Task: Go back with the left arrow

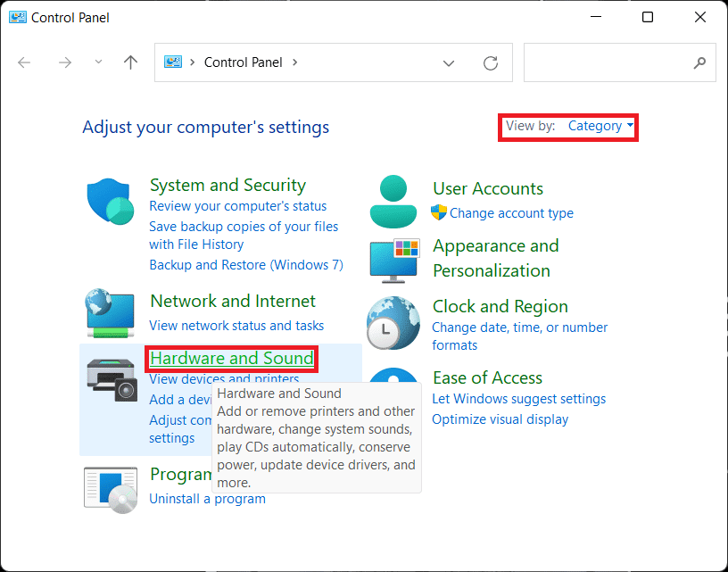Action: pyautogui.click(x=24, y=62)
